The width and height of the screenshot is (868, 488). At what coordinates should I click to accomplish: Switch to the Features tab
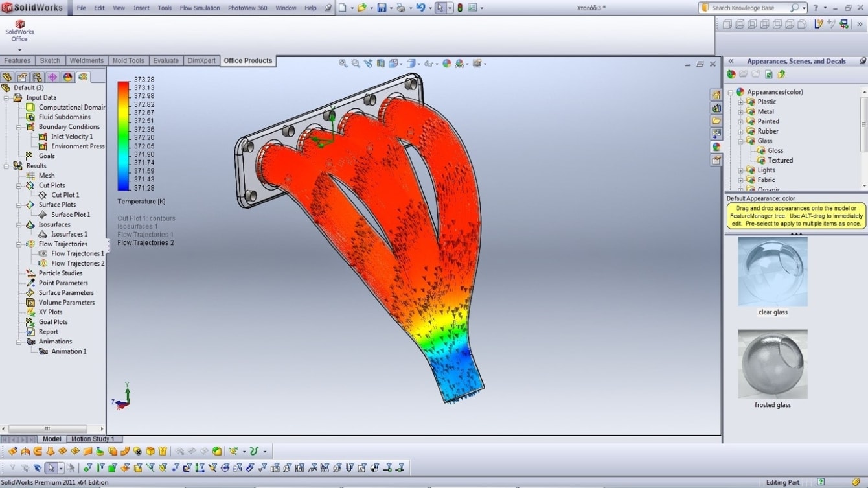[17, 60]
